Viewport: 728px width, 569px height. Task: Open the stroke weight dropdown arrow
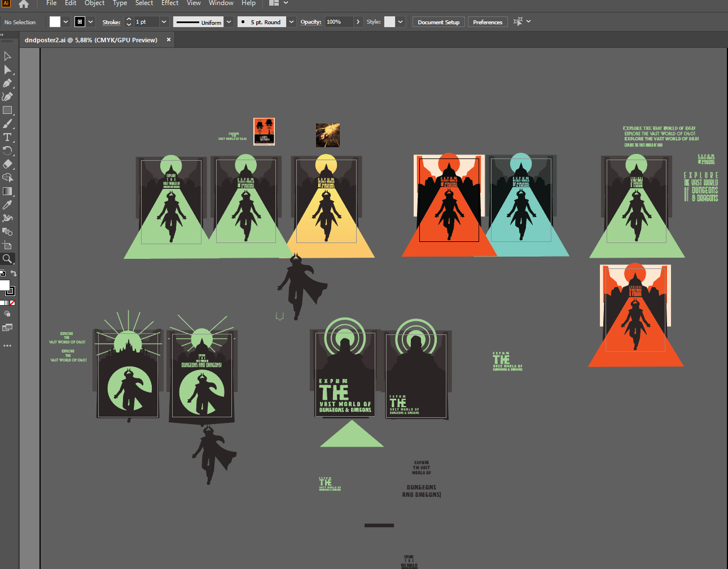pyautogui.click(x=164, y=22)
